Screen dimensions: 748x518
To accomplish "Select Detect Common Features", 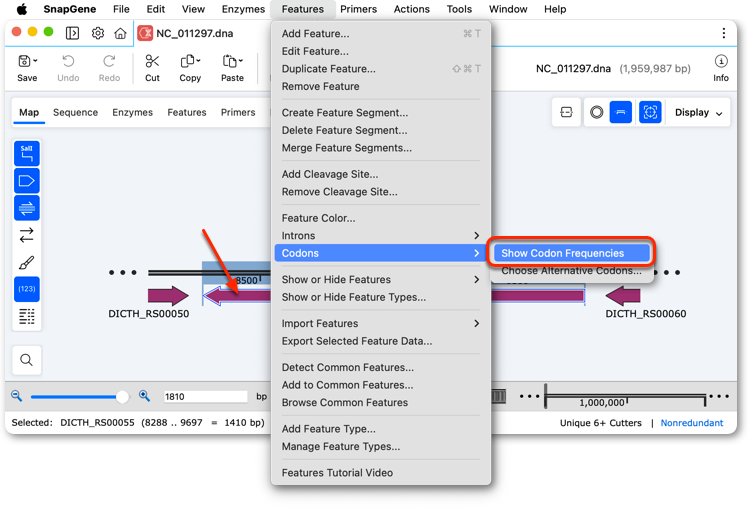I will 380,367.
